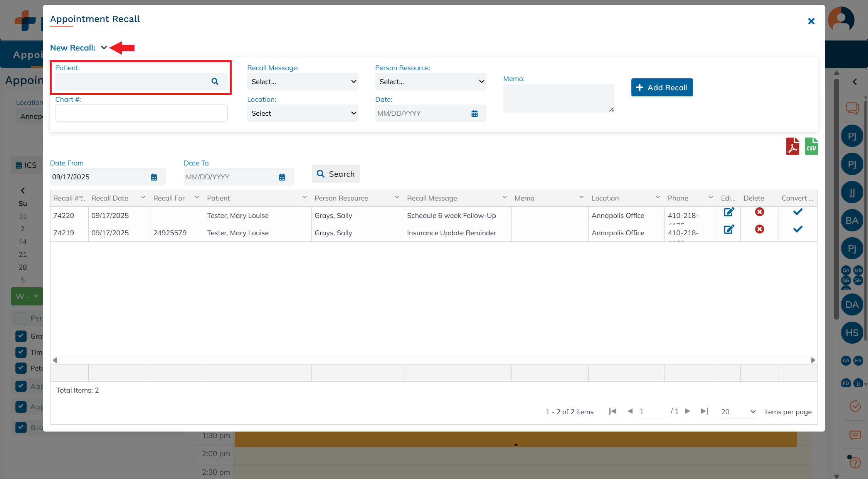Export recall list as PDF
Image resolution: width=868 pixels, height=479 pixels.
(x=792, y=147)
